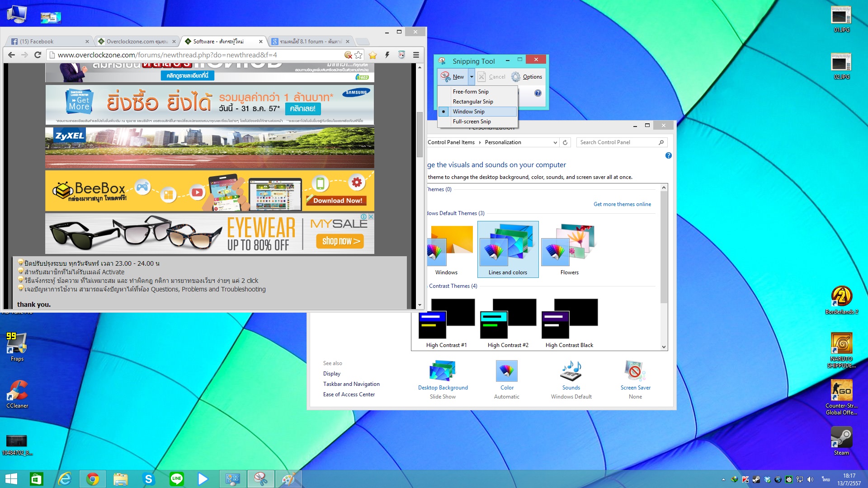Choose Full-screen Snip from the menu

click(x=472, y=122)
